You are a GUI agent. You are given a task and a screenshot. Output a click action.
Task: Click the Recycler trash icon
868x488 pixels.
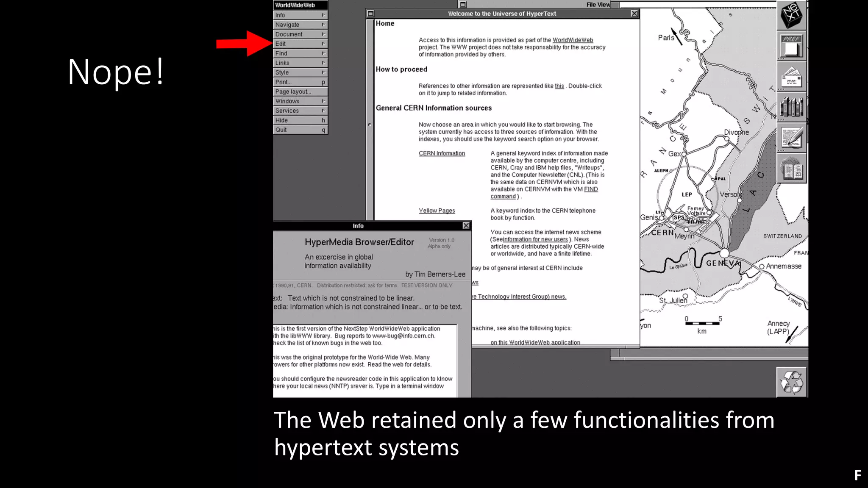pos(792,382)
